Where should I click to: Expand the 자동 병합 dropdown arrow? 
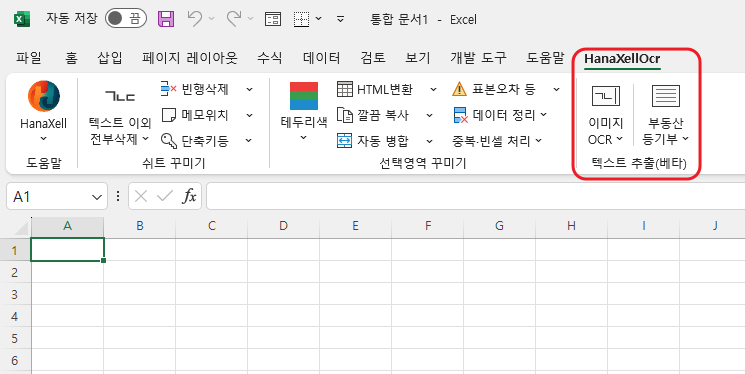pyautogui.click(x=430, y=141)
